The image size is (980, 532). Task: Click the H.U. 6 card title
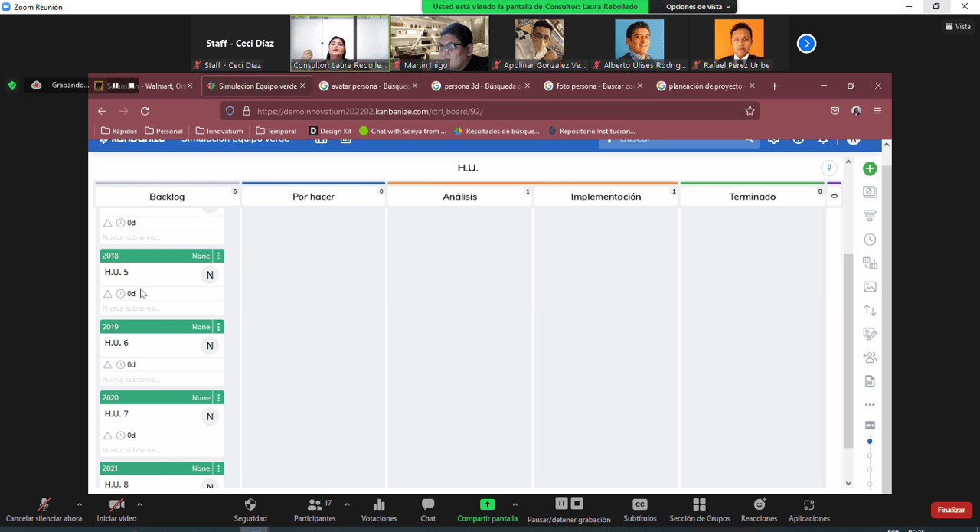click(x=117, y=343)
